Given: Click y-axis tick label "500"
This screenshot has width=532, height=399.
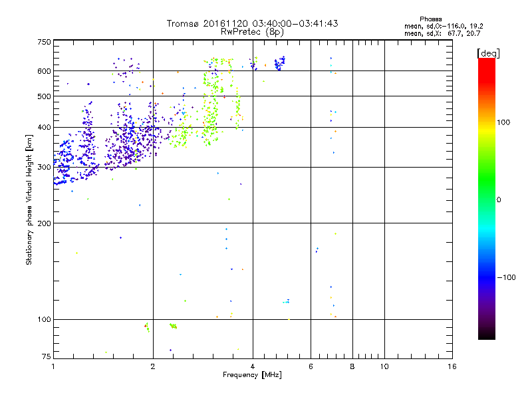Looking at the screenshot, I should click(44, 96).
